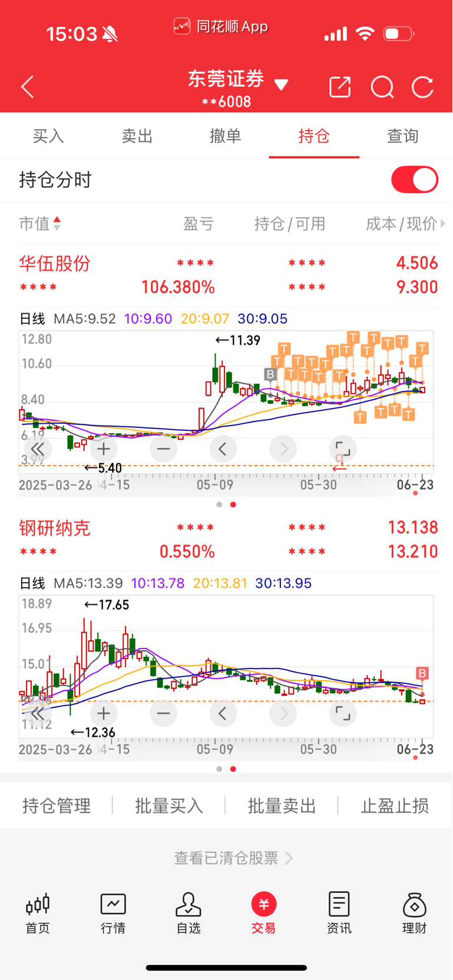This screenshot has height=980, width=453.
Task: Turn off the 持仓分时 switch
Action: point(415,180)
